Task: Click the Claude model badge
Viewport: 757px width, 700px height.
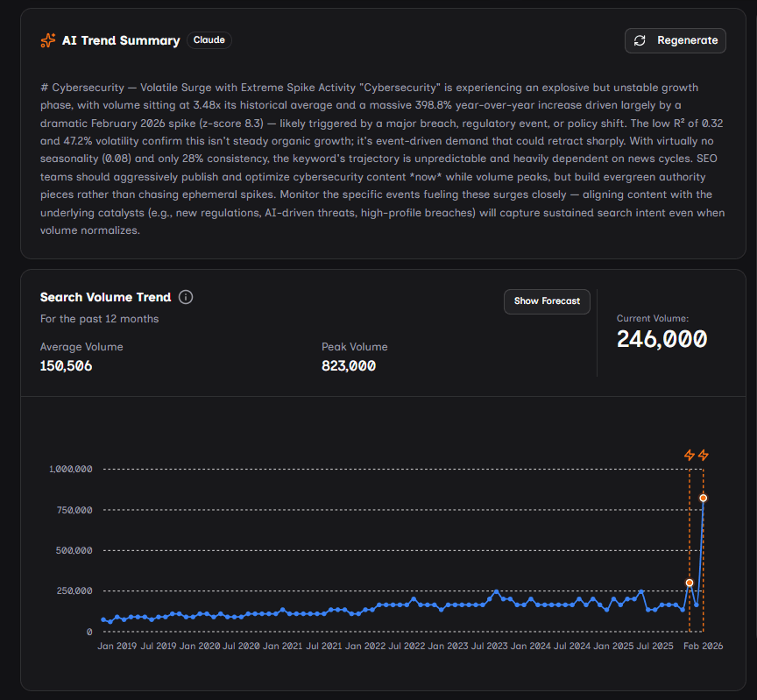Action: tap(209, 40)
